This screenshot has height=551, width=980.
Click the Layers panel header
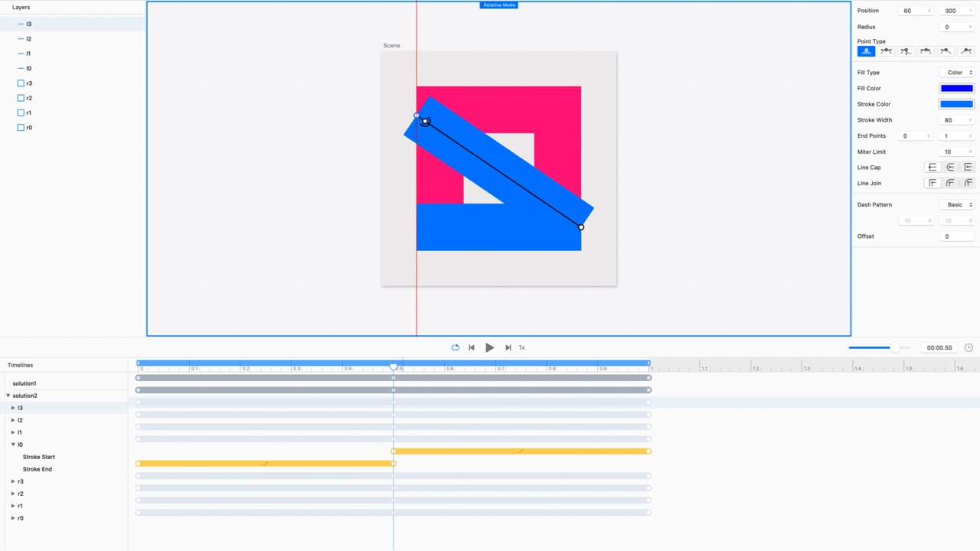point(21,7)
